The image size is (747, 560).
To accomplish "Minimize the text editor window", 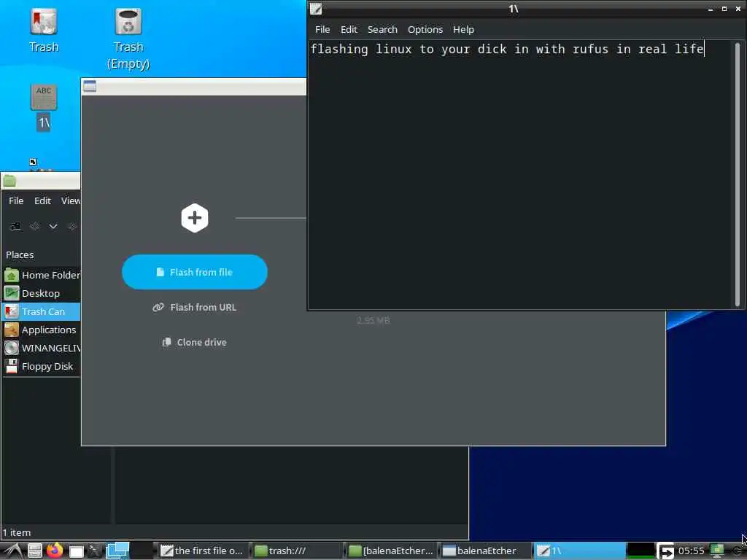I will 711,9.
